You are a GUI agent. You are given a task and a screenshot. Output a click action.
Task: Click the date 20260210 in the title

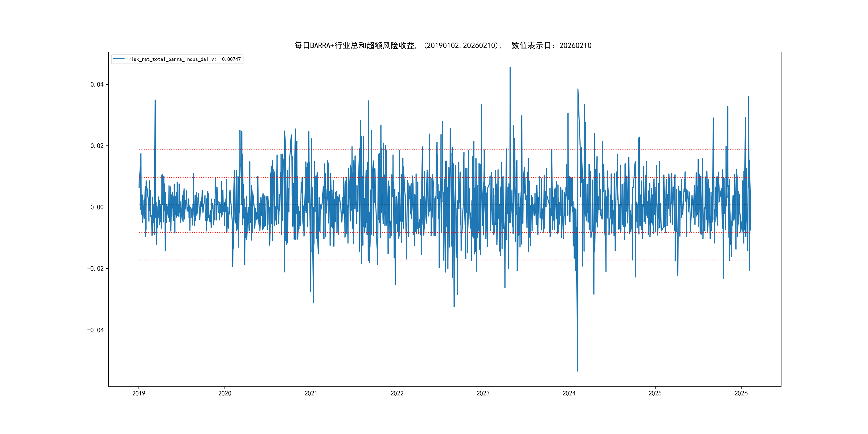click(575, 46)
